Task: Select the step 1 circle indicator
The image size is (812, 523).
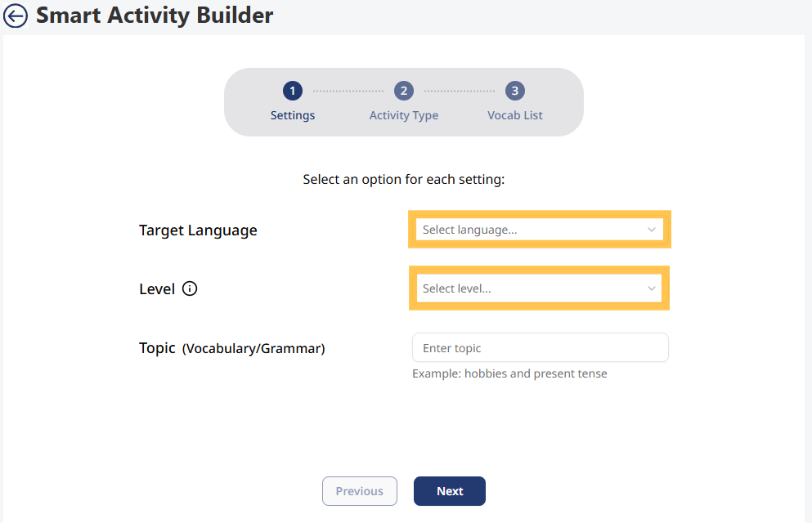Action: 292,91
